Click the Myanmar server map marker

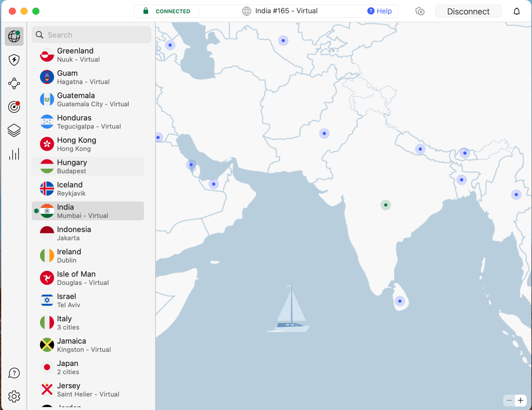click(516, 195)
